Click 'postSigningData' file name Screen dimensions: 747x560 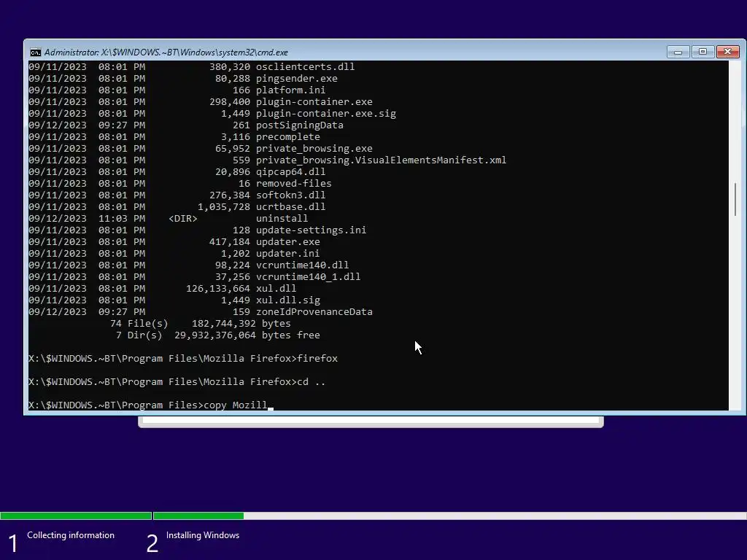(x=299, y=125)
